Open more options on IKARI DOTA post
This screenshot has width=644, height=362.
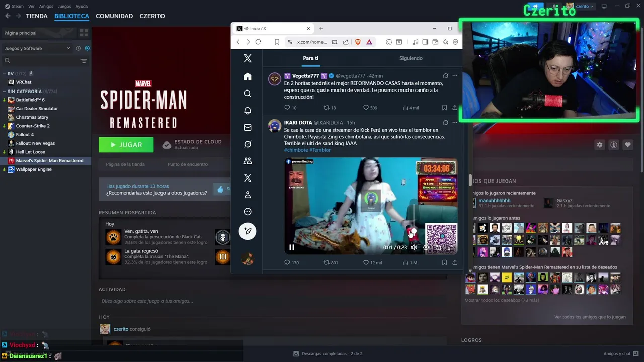455,122
